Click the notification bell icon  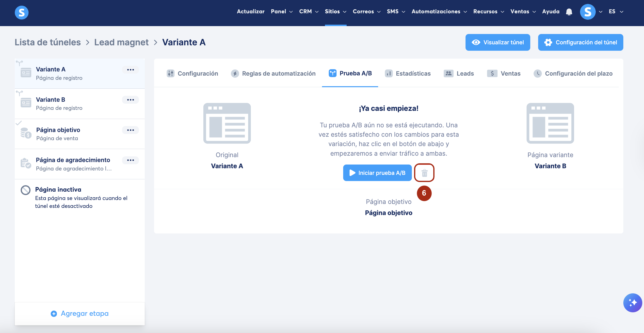569,12
